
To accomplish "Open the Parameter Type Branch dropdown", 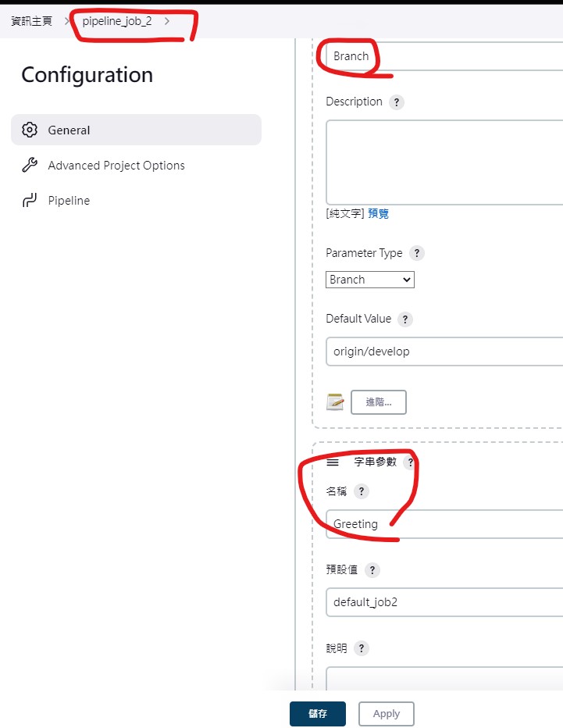I will [370, 280].
